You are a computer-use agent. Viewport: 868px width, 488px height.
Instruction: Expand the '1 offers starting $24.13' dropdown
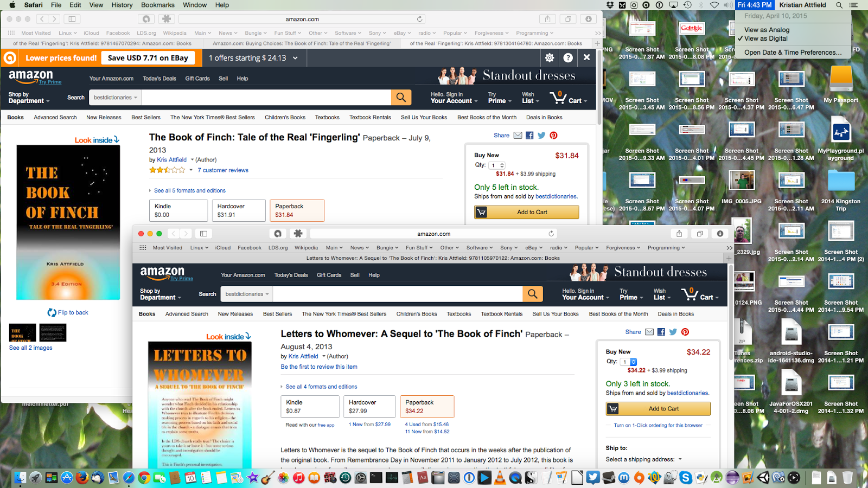pyautogui.click(x=253, y=58)
